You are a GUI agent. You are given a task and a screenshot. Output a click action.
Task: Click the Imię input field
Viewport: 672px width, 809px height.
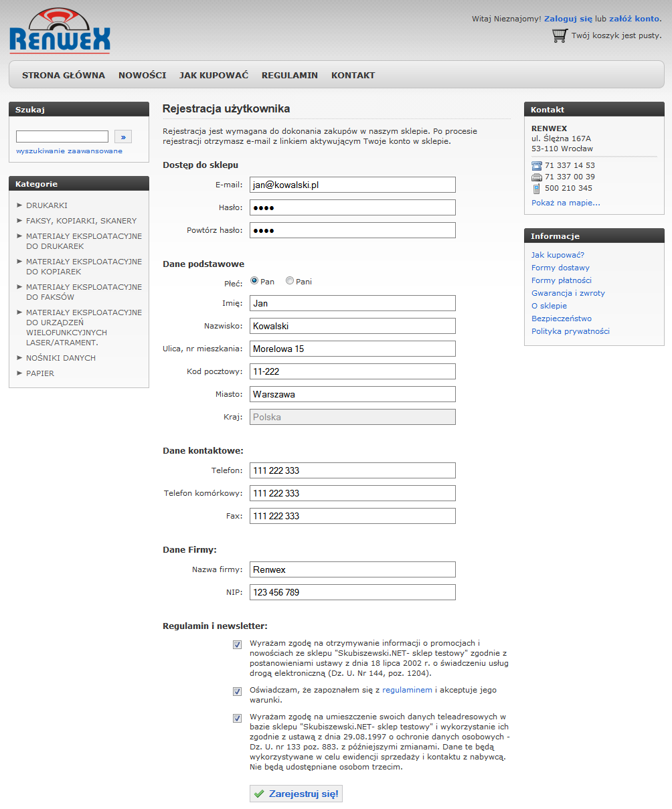[x=353, y=303]
